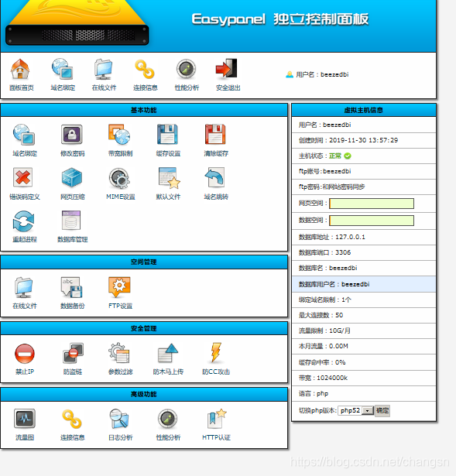Click the 最大连接数 50 row
The width and height of the screenshot is (456, 476).
click(364, 315)
